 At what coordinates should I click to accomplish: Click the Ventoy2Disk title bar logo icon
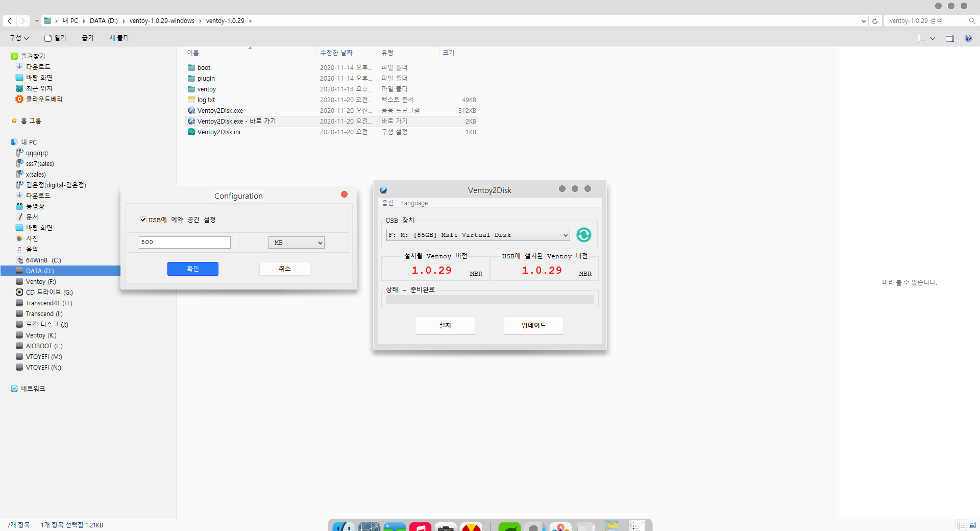tap(383, 190)
